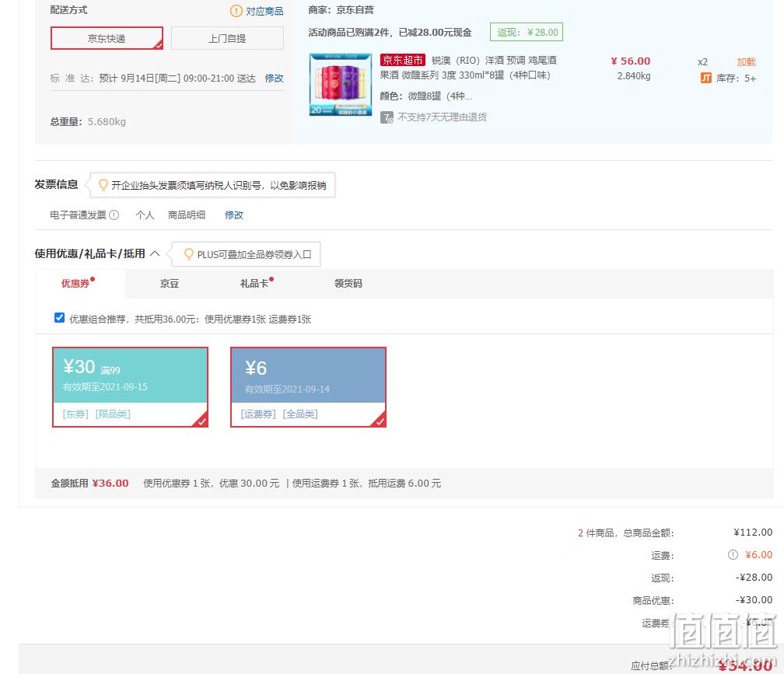
Task: Click the 商家: 京东自营 text
Action: tap(341, 10)
